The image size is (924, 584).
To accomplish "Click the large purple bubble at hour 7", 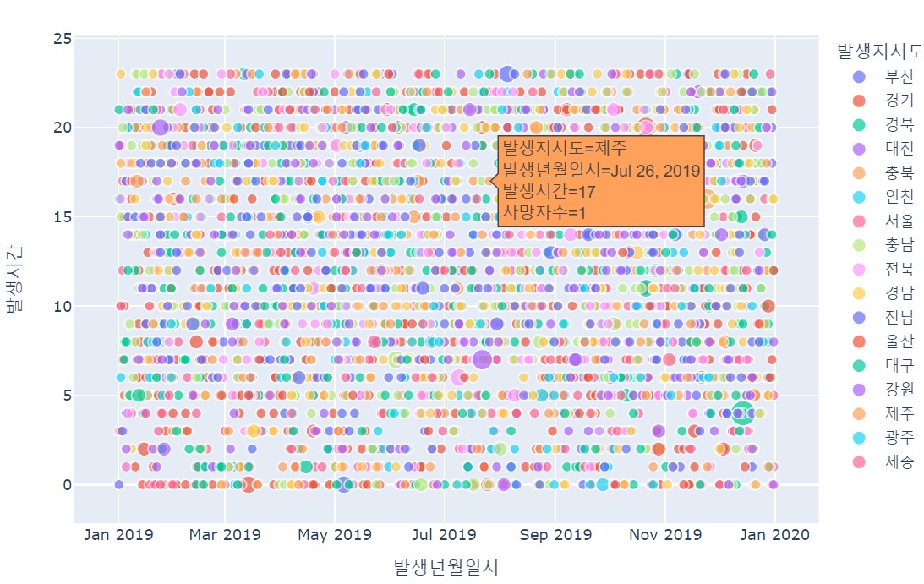I will [482, 359].
